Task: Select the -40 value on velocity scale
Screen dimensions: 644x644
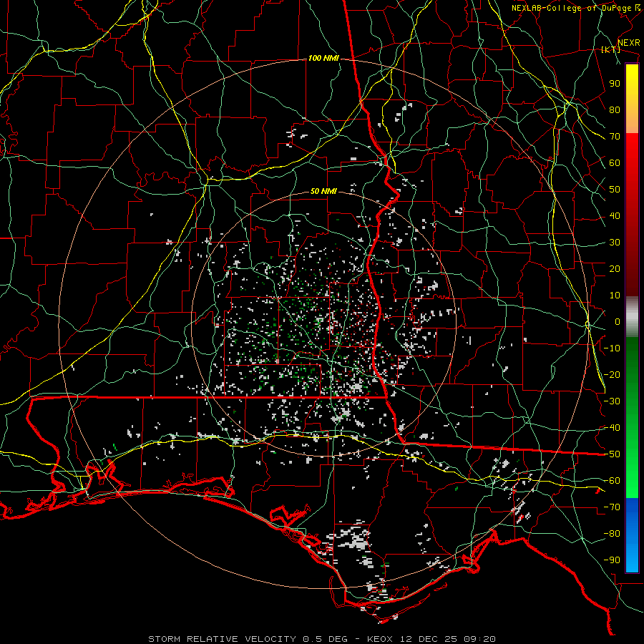Action: 612,428
